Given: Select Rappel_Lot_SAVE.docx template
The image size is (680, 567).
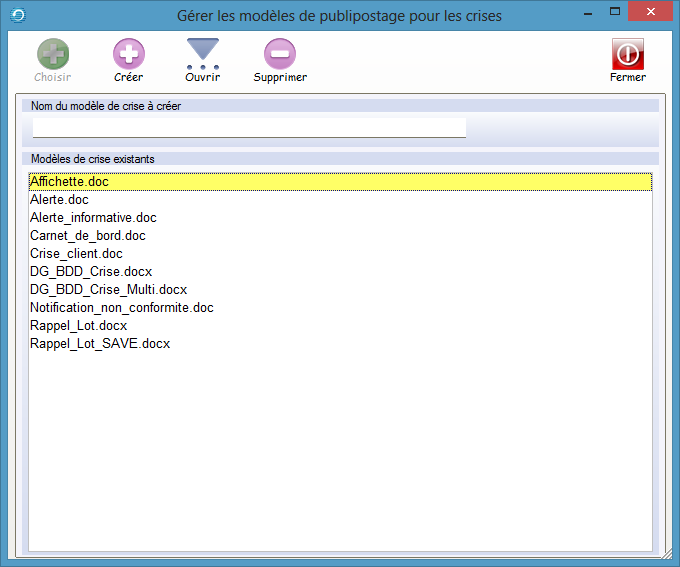Looking at the screenshot, I should (x=100, y=344).
